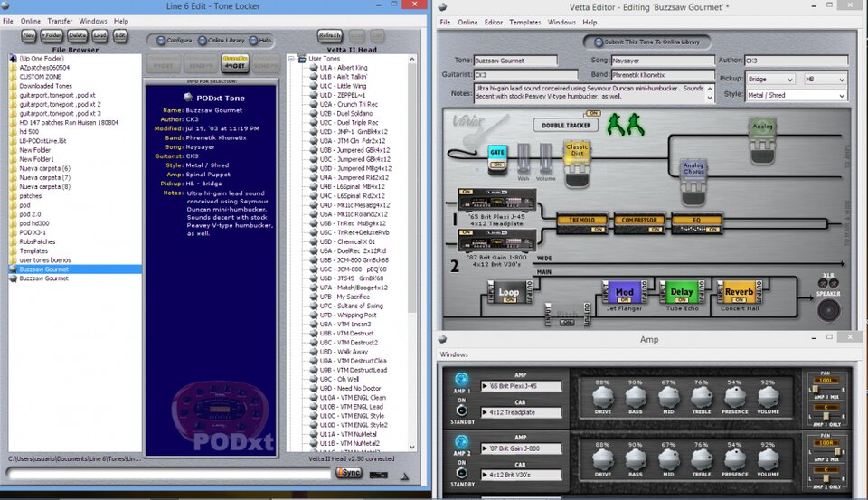Select the Analog Chorus pedal
This screenshot has height=500, width=868.
point(693,182)
